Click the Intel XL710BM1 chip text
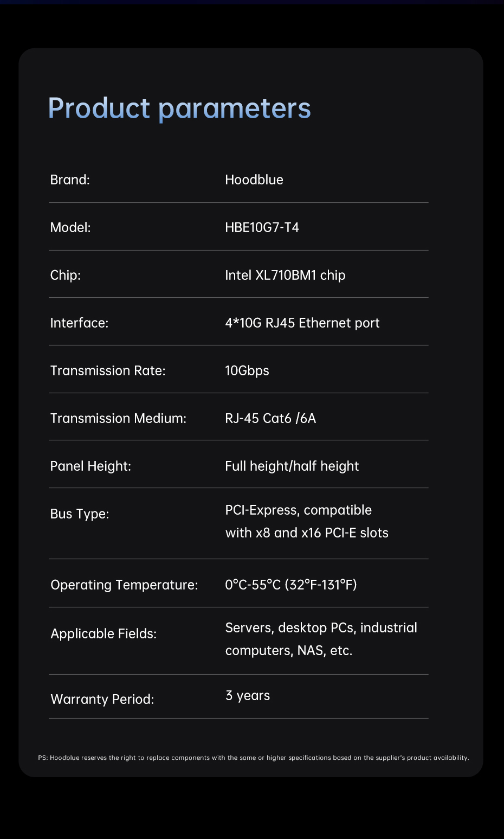Image resolution: width=504 pixels, height=839 pixels. pos(285,275)
